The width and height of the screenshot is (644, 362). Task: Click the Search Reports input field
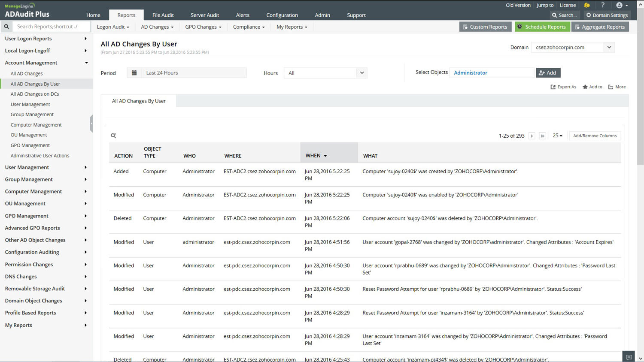pos(52,27)
